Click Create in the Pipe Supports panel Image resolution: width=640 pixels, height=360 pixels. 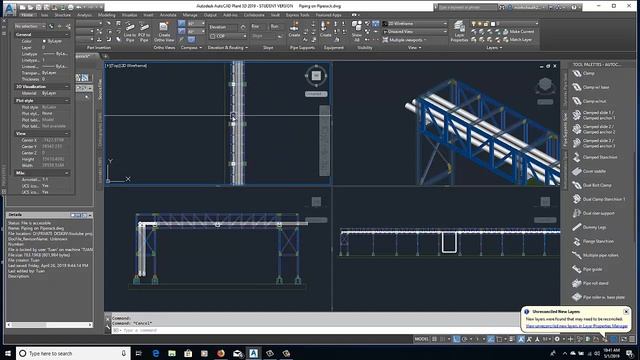click(x=294, y=30)
